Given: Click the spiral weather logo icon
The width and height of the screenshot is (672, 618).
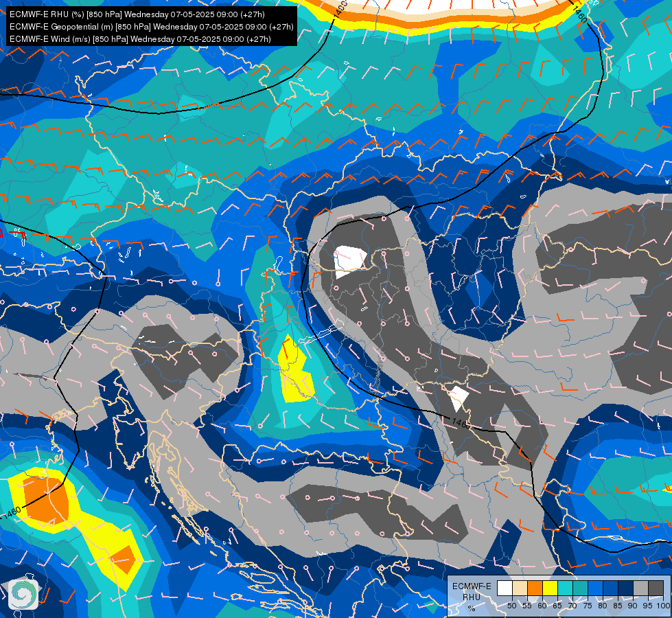Looking at the screenshot, I should point(23,594).
